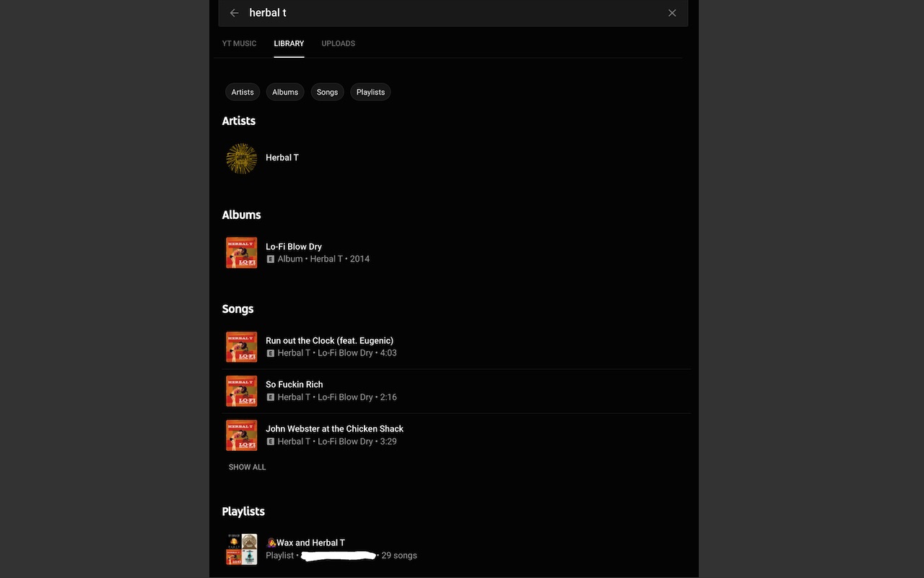
Task: Open the Lo-Fi Blow Dry album title
Action: (x=294, y=246)
